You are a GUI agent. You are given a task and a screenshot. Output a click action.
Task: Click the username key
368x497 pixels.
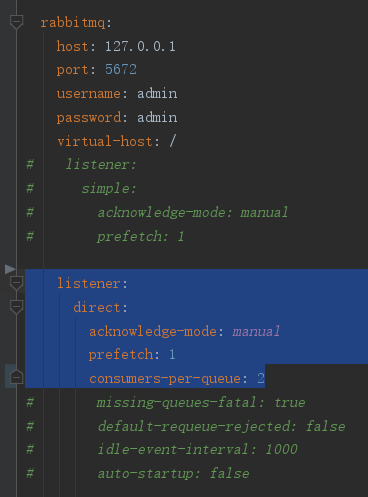(88, 93)
